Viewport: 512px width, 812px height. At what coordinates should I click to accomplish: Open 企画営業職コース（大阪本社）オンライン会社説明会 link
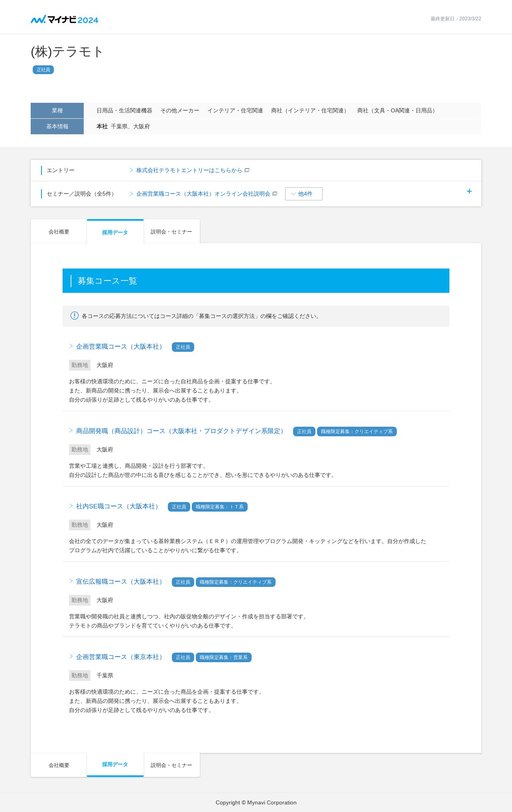pos(203,194)
